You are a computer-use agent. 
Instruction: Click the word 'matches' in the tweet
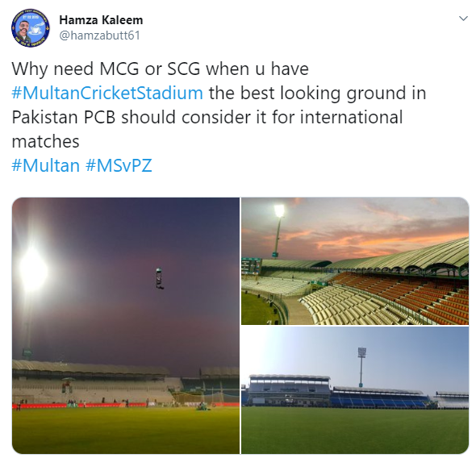(x=45, y=141)
